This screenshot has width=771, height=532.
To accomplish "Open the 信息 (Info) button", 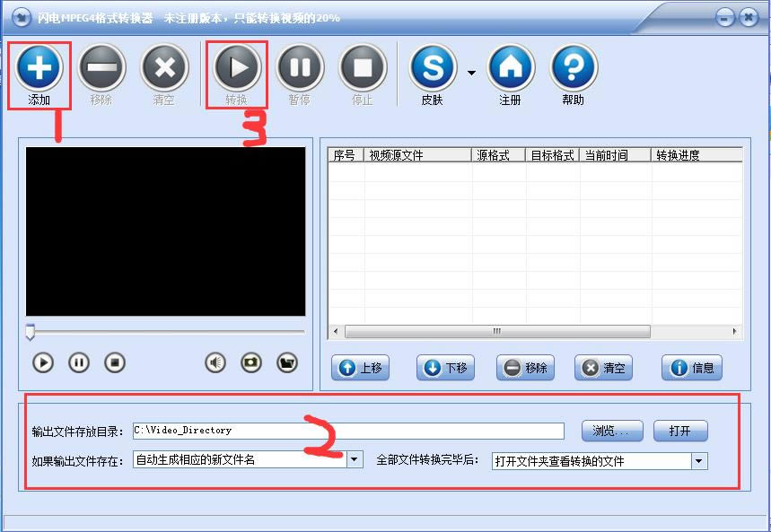I will (692, 368).
